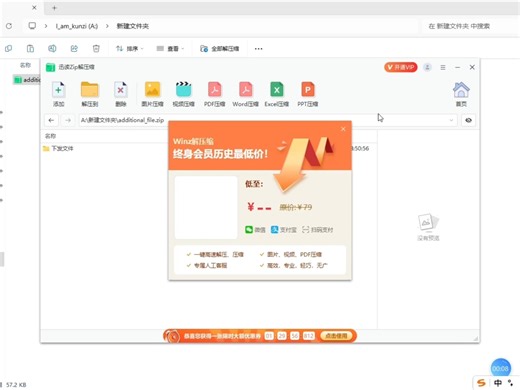Go forward with the right arrow button

click(68, 120)
